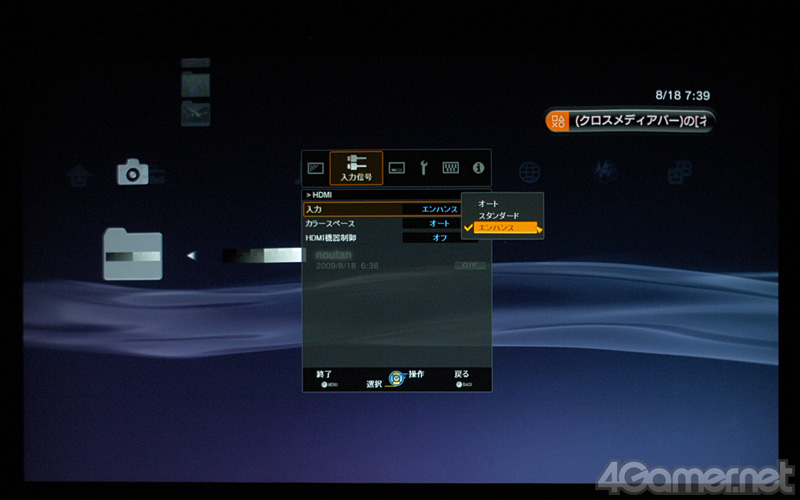Select the XMB Network globe icon
Image resolution: width=800 pixels, height=500 pixels.
[x=529, y=172]
